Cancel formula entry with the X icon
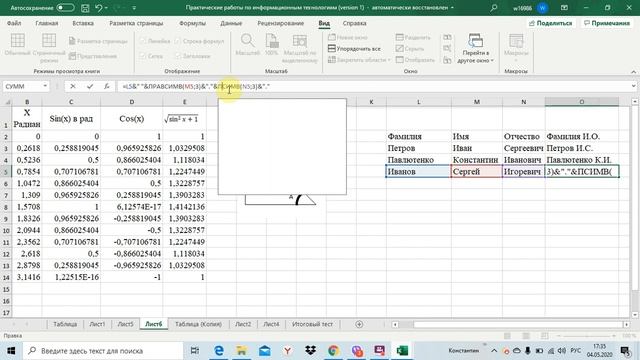This screenshot has height=360, width=640. [x=73, y=86]
